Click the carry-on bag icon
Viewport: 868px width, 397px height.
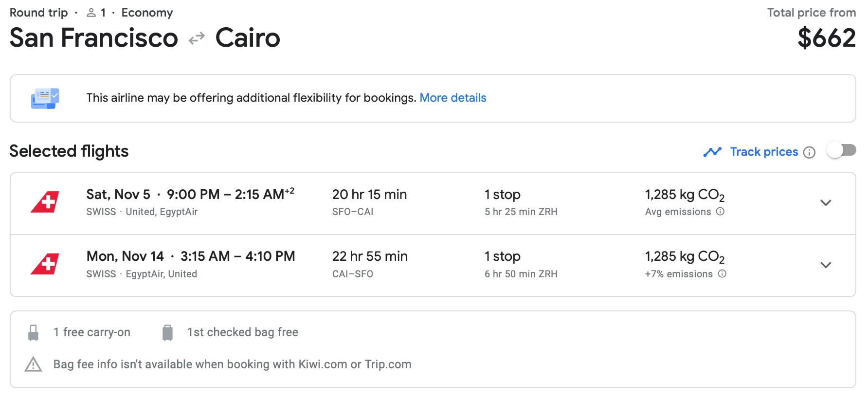33,333
